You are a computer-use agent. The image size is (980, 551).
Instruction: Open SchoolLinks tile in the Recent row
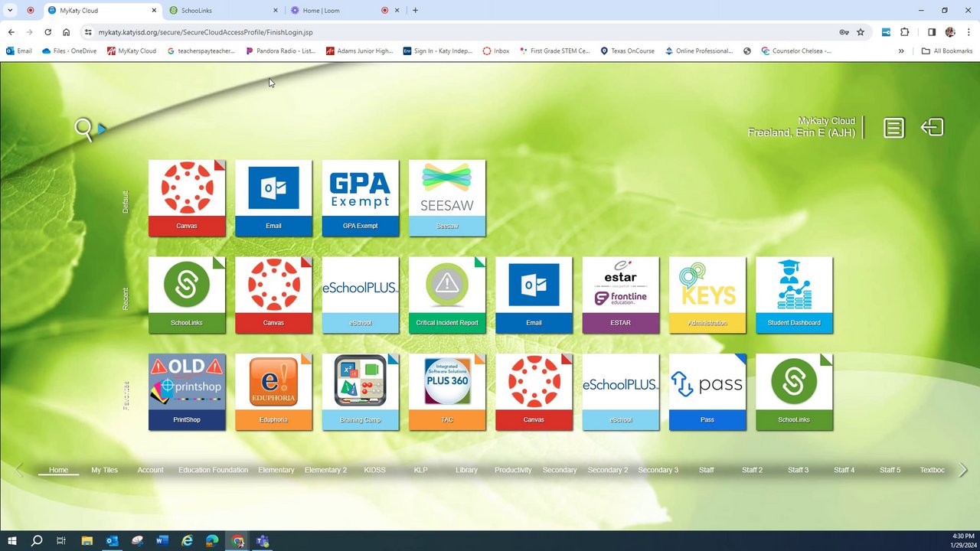click(187, 295)
